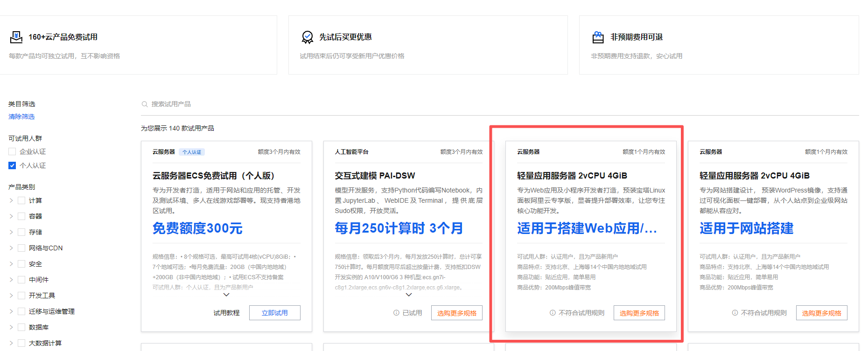Focus the 搜索试用产品 search field
This screenshot has width=868, height=351.
tap(500, 104)
